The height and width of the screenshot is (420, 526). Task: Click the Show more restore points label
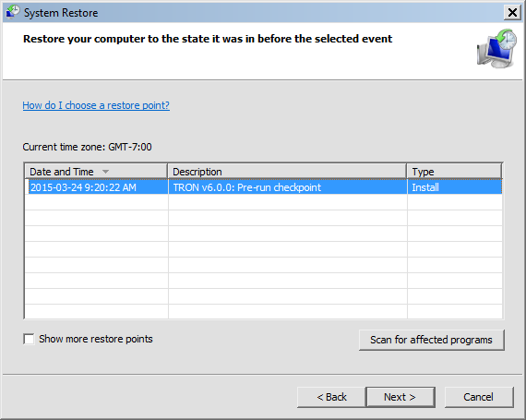pyautogui.click(x=96, y=339)
